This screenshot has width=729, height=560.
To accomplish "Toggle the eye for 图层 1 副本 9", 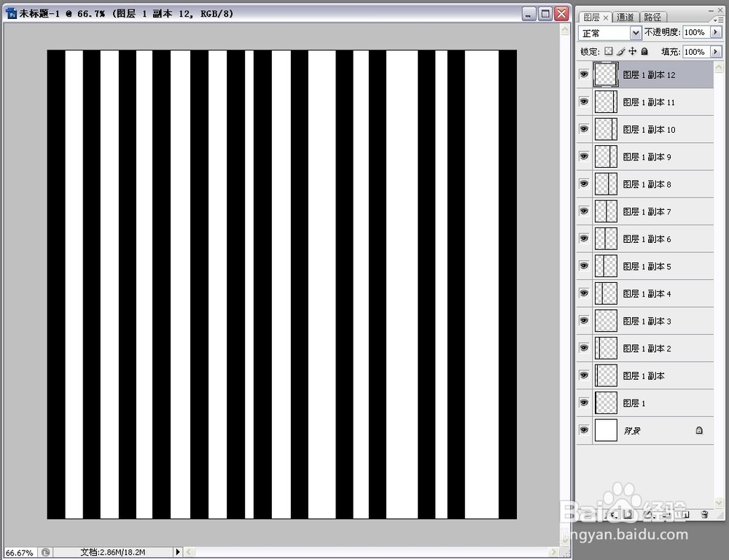I will point(584,157).
